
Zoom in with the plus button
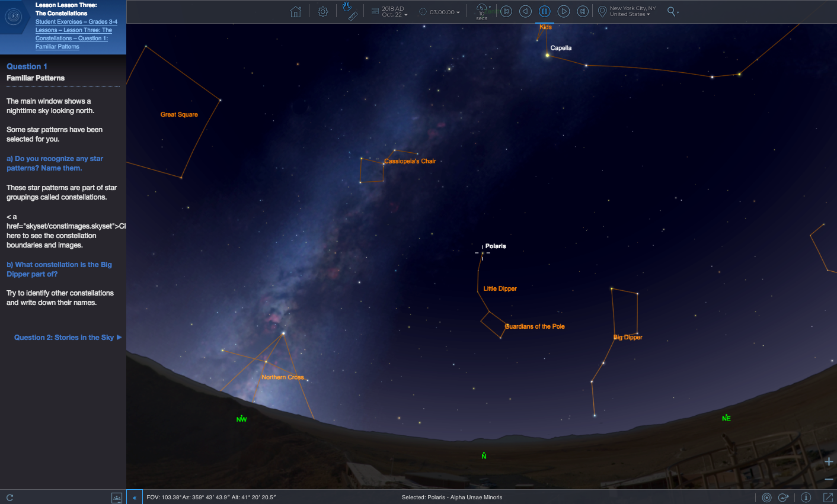[829, 461]
